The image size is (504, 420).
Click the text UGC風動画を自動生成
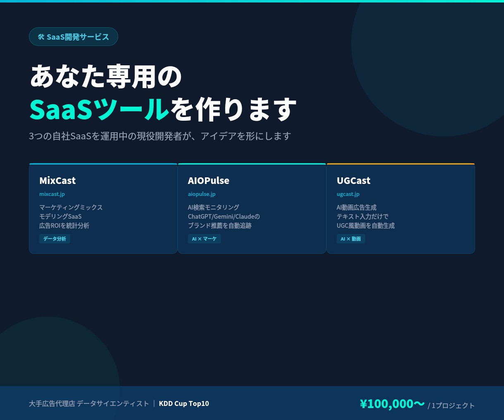pyautogui.click(x=366, y=225)
